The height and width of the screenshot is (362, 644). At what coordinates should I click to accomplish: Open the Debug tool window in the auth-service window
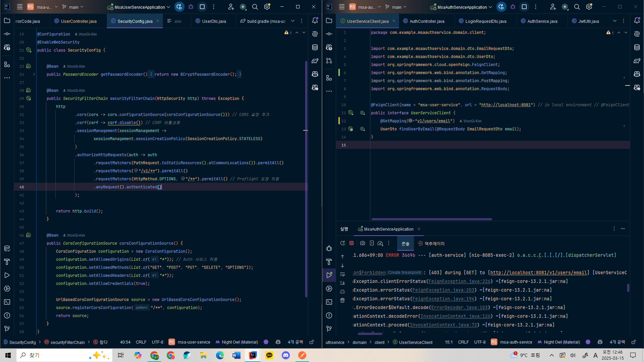(x=329, y=248)
